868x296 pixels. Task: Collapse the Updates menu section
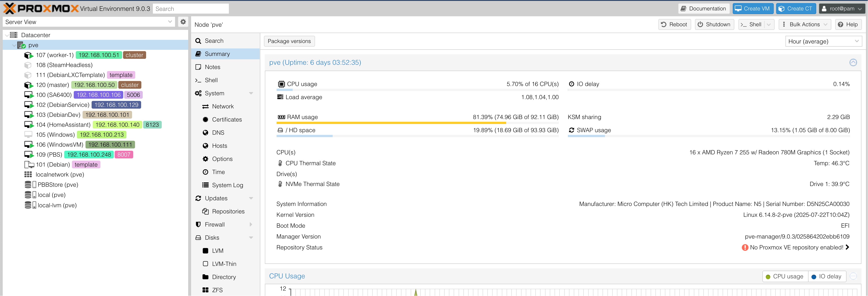pyautogui.click(x=251, y=198)
